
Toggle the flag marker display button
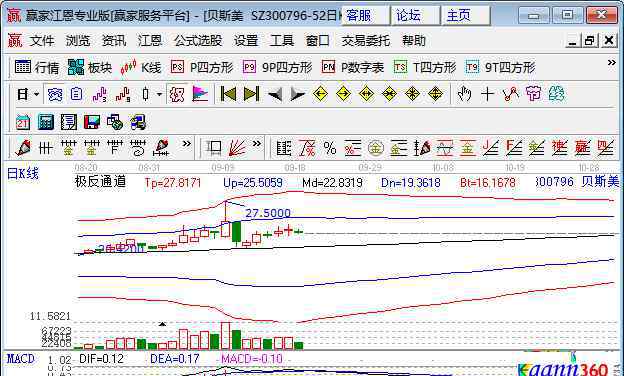[x=200, y=94]
